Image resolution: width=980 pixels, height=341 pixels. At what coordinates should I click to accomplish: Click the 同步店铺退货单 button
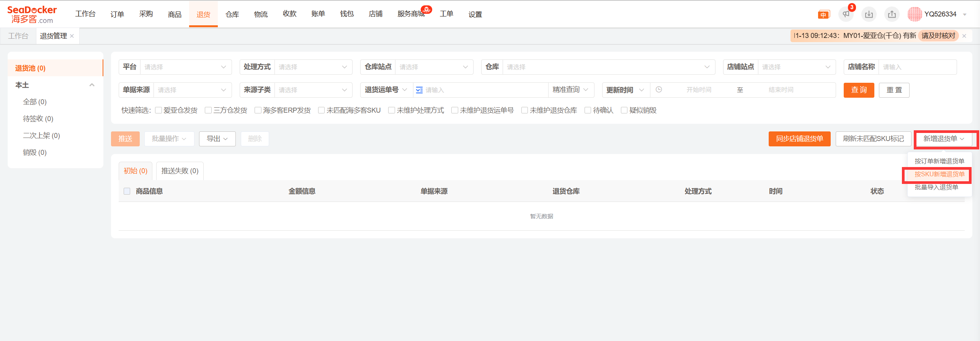pos(799,139)
